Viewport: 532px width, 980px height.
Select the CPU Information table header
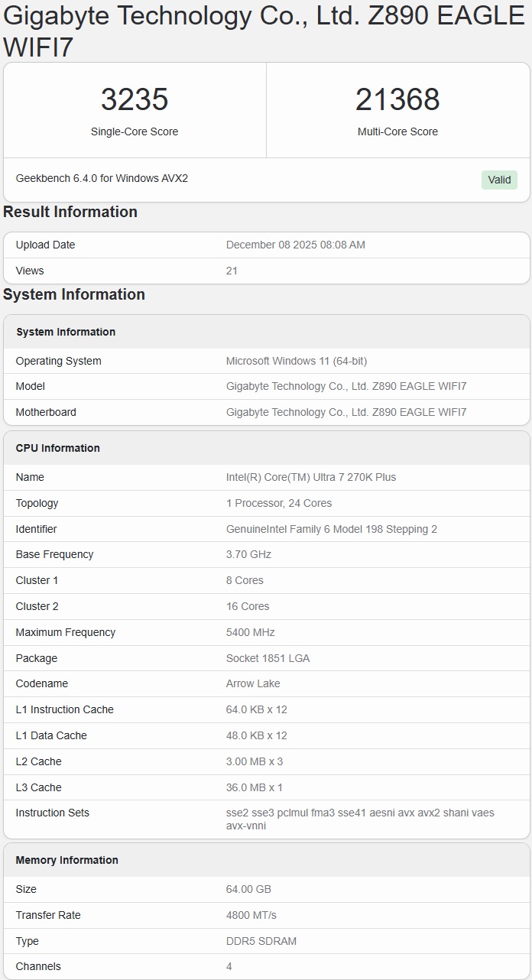(58, 448)
